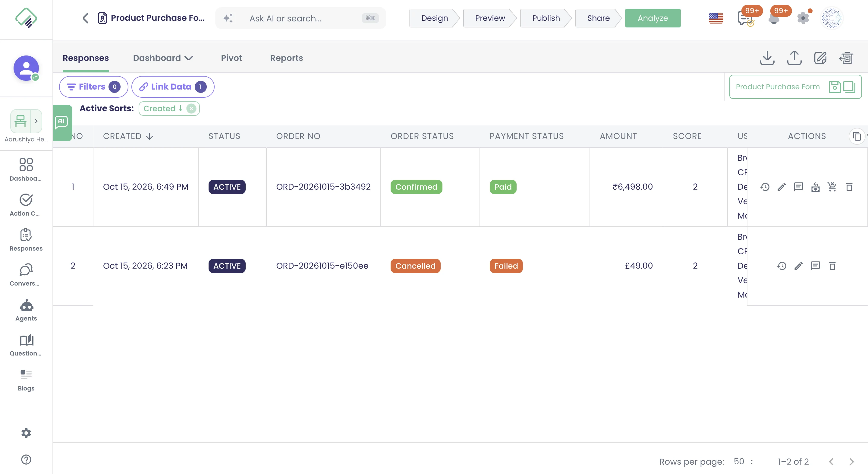Open Blogs in the sidebar
The height and width of the screenshot is (474, 868).
click(x=26, y=380)
